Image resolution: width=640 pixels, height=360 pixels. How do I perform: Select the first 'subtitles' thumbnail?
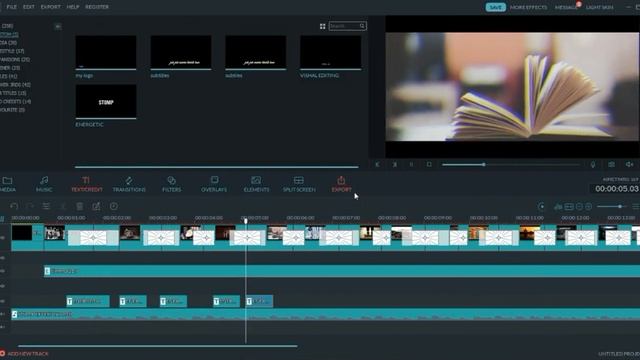[x=181, y=52]
